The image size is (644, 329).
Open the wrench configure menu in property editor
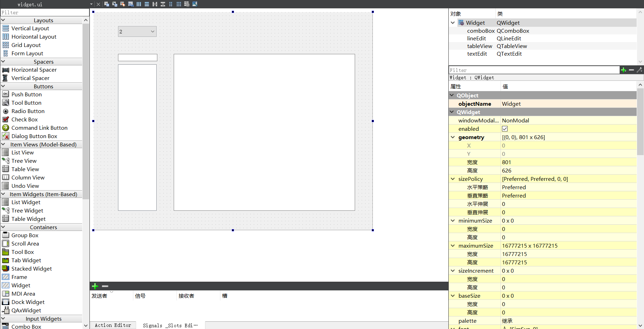(639, 70)
